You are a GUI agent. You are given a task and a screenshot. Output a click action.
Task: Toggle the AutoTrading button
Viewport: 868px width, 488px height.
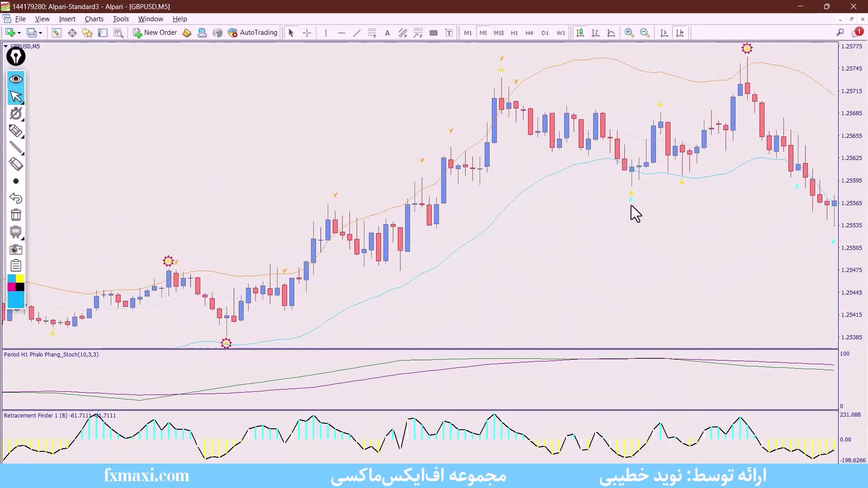[253, 33]
